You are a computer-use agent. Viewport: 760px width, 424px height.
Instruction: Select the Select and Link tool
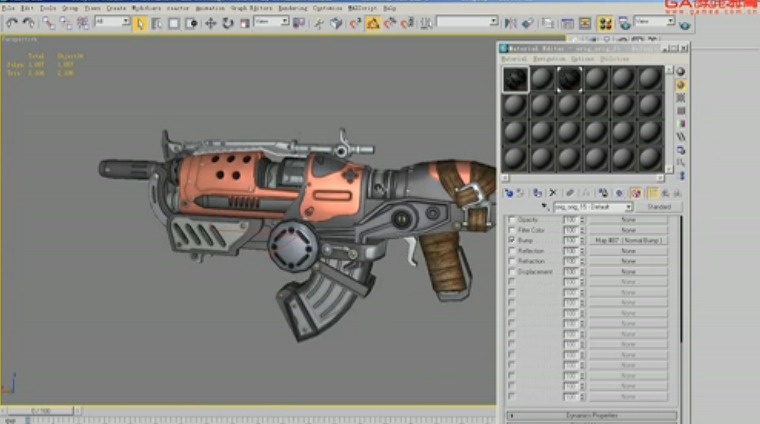[x=48, y=23]
